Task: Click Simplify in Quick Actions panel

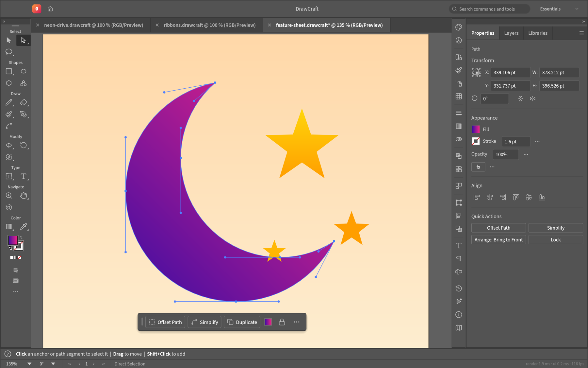Action: (x=556, y=228)
